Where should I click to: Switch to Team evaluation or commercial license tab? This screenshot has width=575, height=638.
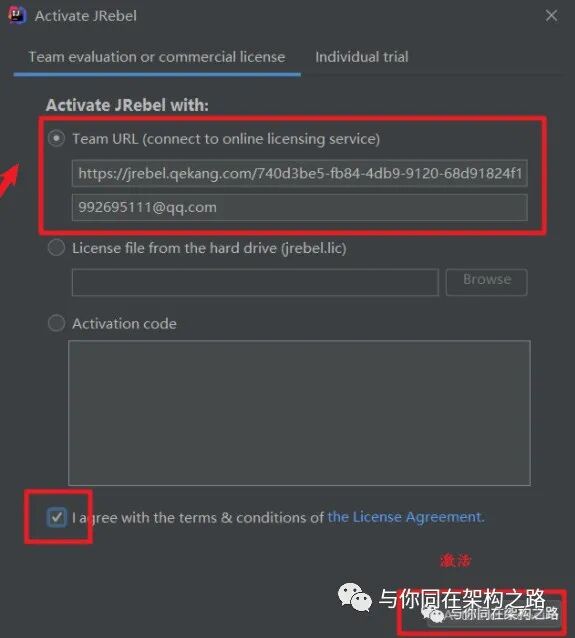coord(157,57)
